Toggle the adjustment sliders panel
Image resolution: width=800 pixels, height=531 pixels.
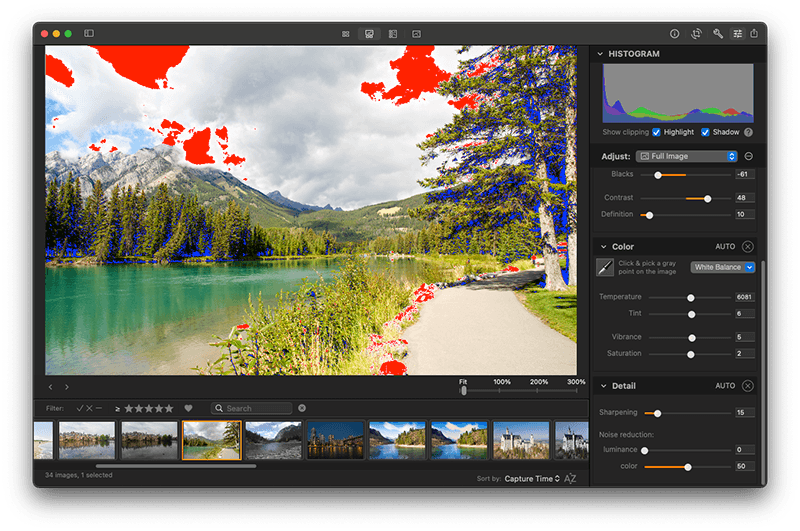[x=738, y=34]
